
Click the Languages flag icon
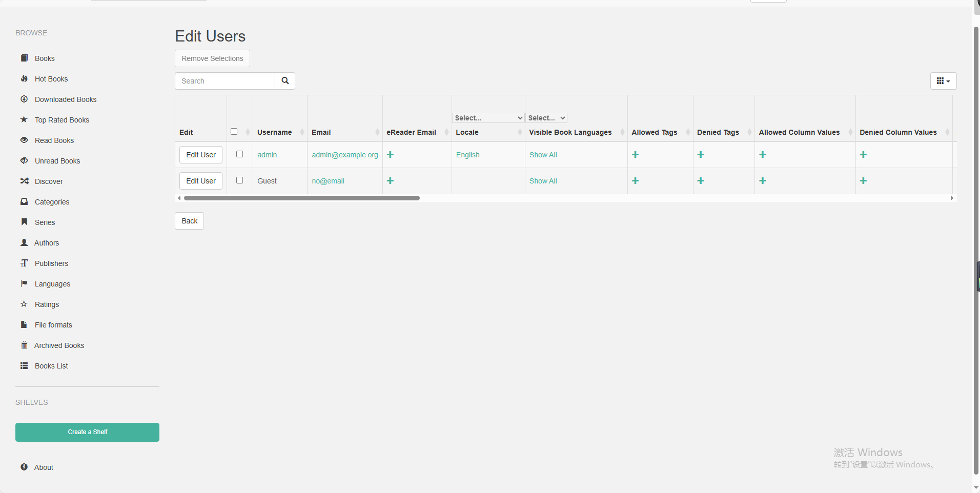pos(24,283)
